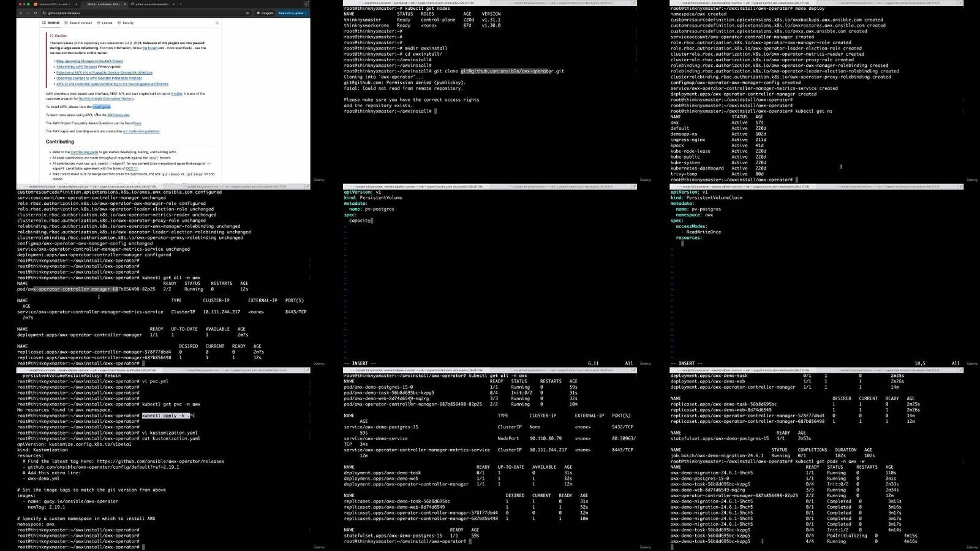980x551 pixels.
Task: Click 'thinknyxmaster' row in kubectl get nodes output
Action: [423, 20]
